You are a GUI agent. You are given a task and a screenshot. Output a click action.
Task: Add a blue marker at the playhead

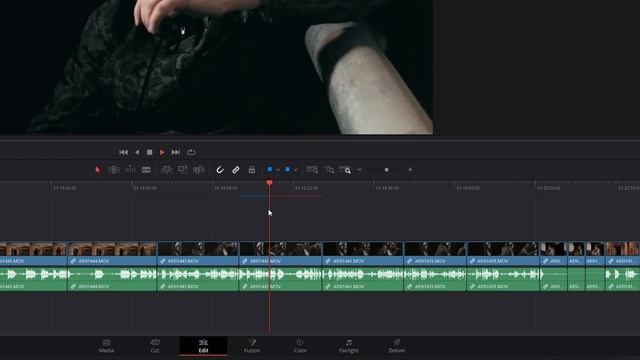[x=287, y=169]
